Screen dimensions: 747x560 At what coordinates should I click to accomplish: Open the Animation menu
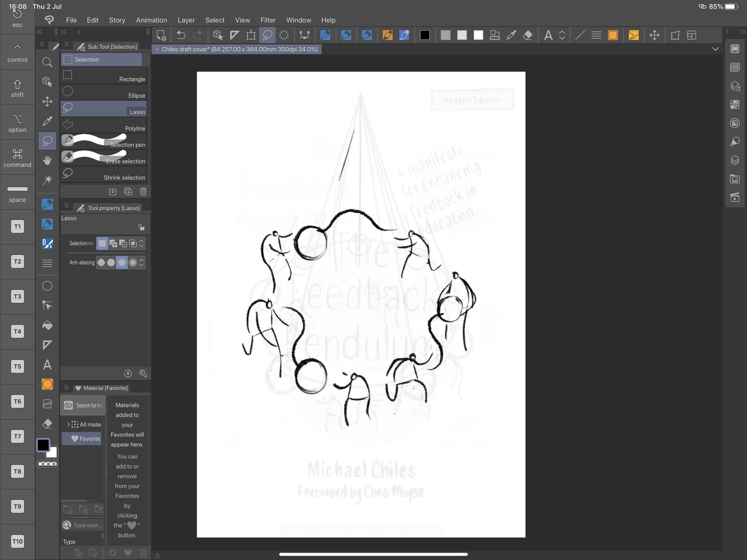click(151, 20)
